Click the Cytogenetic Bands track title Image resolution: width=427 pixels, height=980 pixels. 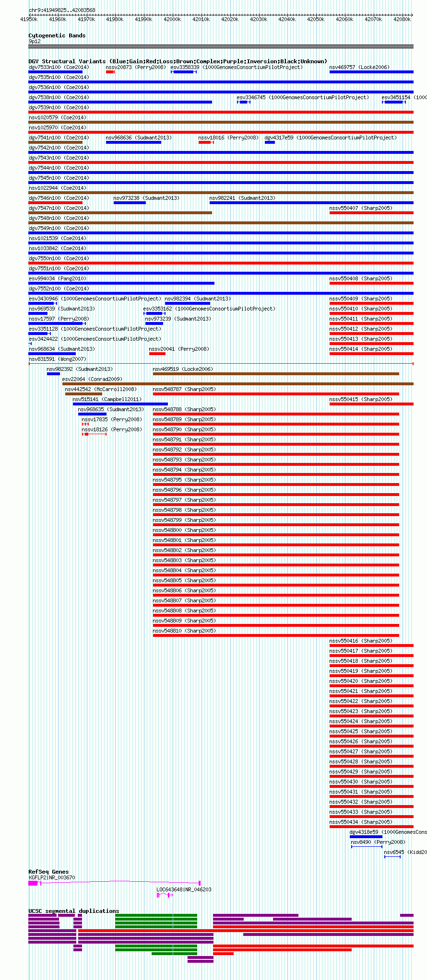(57, 35)
